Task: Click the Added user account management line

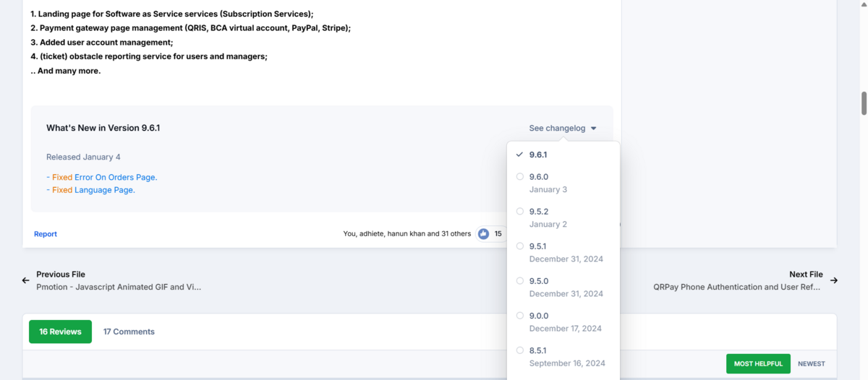Action: click(x=101, y=43)
